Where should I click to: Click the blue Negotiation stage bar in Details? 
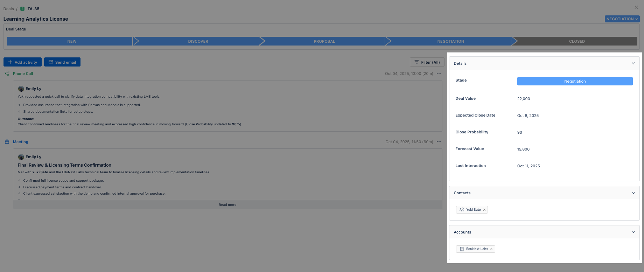click(x=575, y=81)
